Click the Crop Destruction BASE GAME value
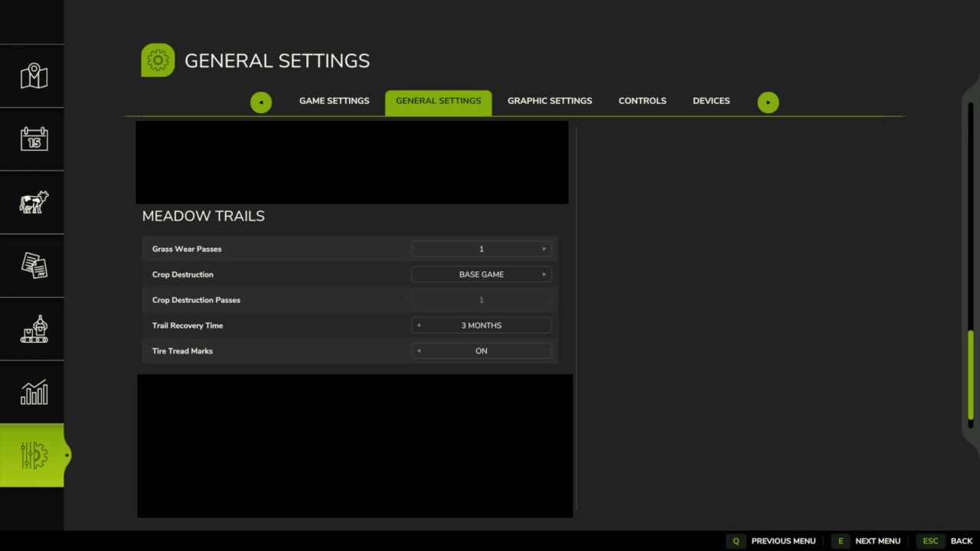 (481, 274)
